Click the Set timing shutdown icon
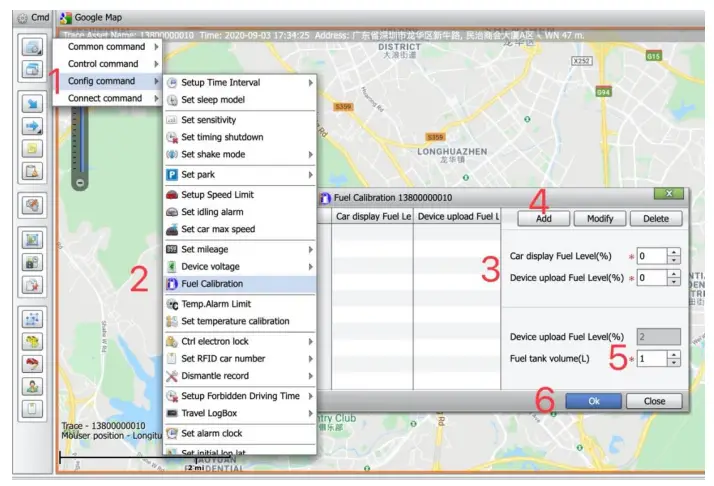Viewport: 714px width, 486px height. 172,137
